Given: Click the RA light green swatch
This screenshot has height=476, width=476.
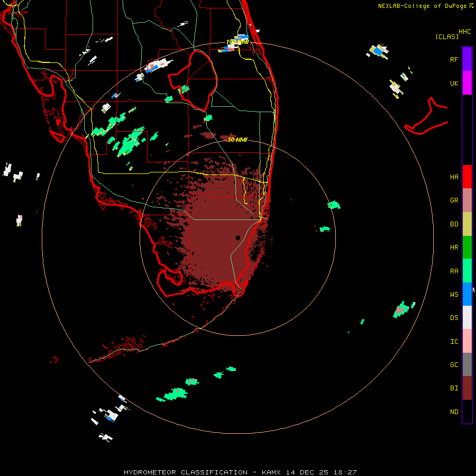Looking at the screenshot, I should click(x=467, y=271).
